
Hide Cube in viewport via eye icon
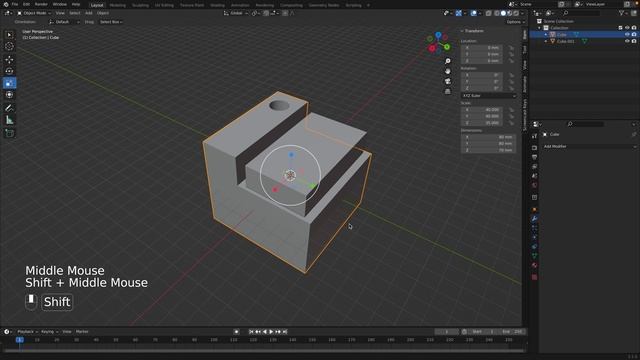627,35
